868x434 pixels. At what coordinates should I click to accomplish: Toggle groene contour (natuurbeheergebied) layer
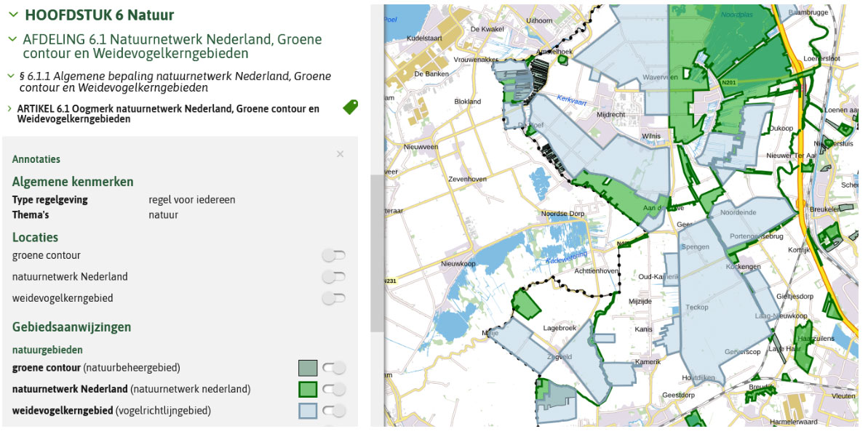tap(334, 368)
